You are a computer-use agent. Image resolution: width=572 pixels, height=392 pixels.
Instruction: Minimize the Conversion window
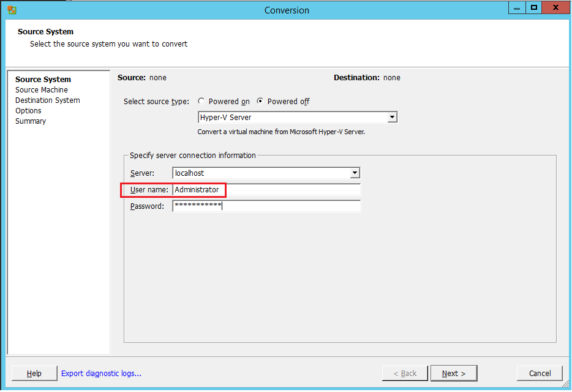click(x=517, y=8)
